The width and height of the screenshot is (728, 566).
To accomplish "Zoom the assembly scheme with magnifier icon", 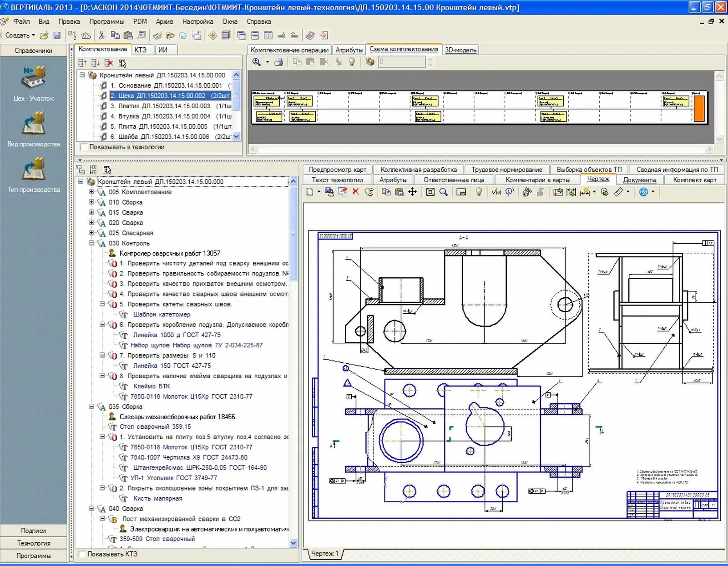I will point(257,62).
